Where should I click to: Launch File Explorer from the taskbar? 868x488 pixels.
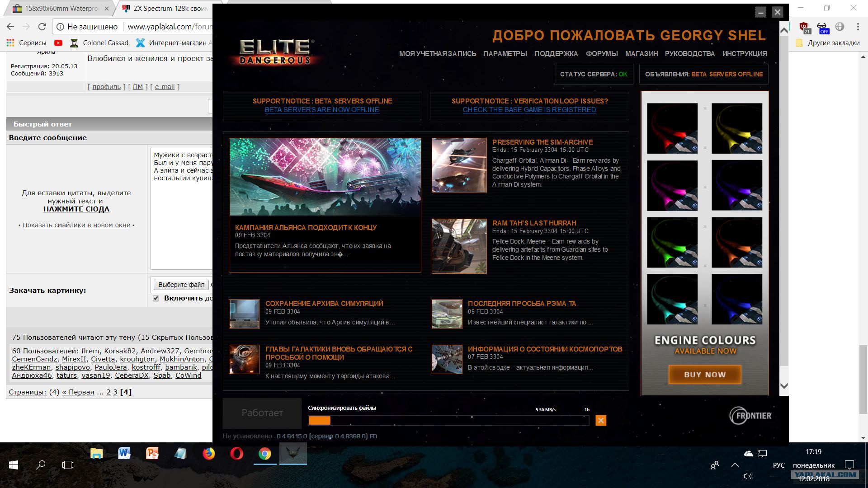[96, 454]
